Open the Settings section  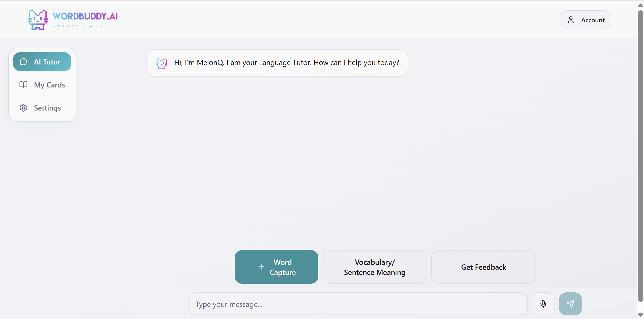pos(47,108)
